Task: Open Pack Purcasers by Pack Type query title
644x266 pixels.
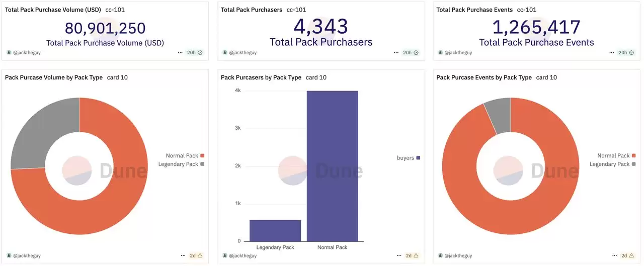Action: pos(261,77)
